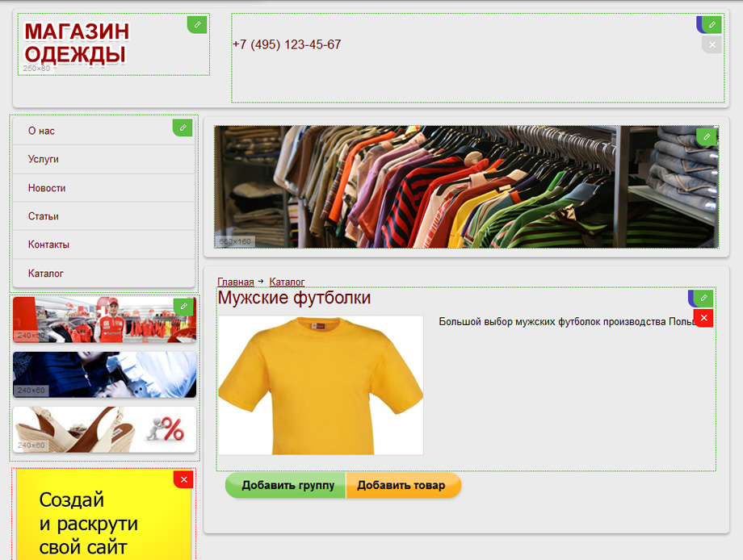Open the О нас menu item
The height and width of the screenshot is (560, 743).
41,131
